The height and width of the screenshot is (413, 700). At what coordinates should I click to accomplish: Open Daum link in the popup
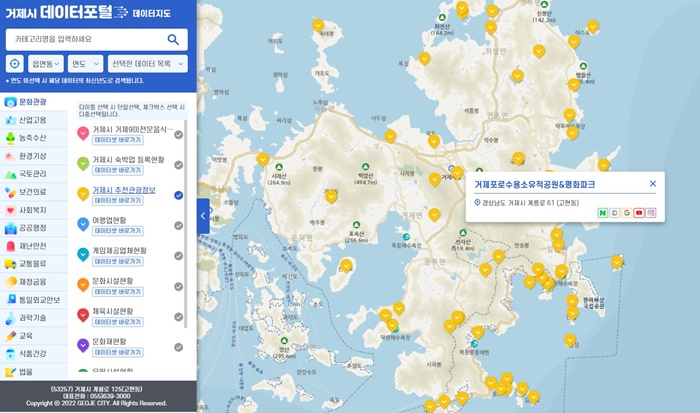click(x=614, y=213)
